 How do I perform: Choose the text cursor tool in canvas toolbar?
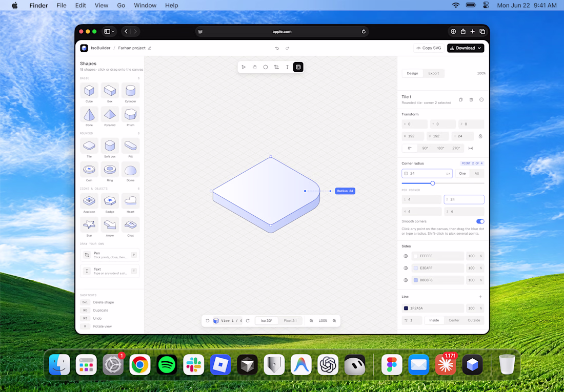287,67
